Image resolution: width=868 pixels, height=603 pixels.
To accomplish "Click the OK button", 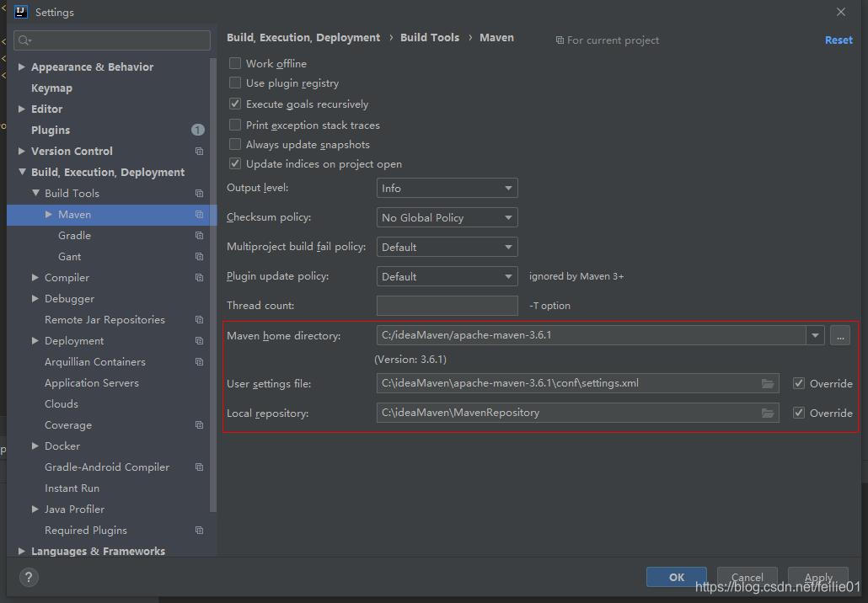I will click(x=676, y=577).
